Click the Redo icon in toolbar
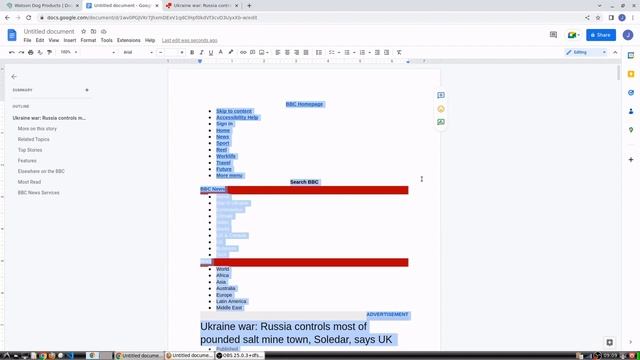640x360 pixels. click(21, 52)
